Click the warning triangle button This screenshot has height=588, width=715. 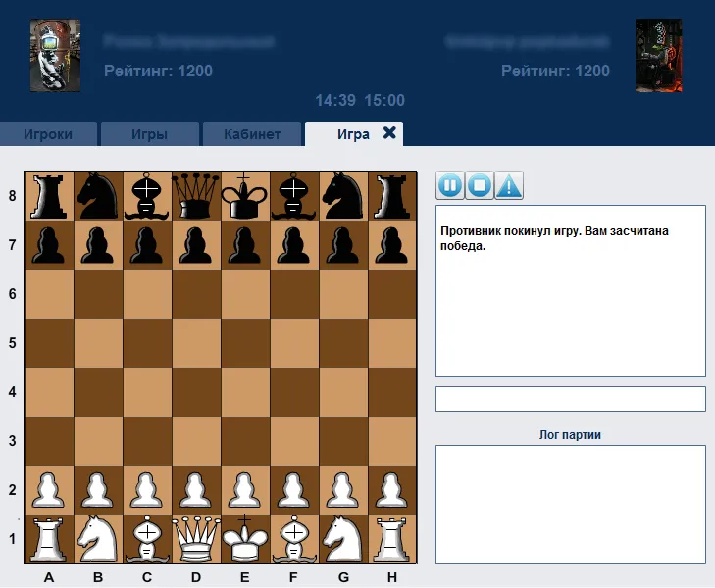point(508,185)
